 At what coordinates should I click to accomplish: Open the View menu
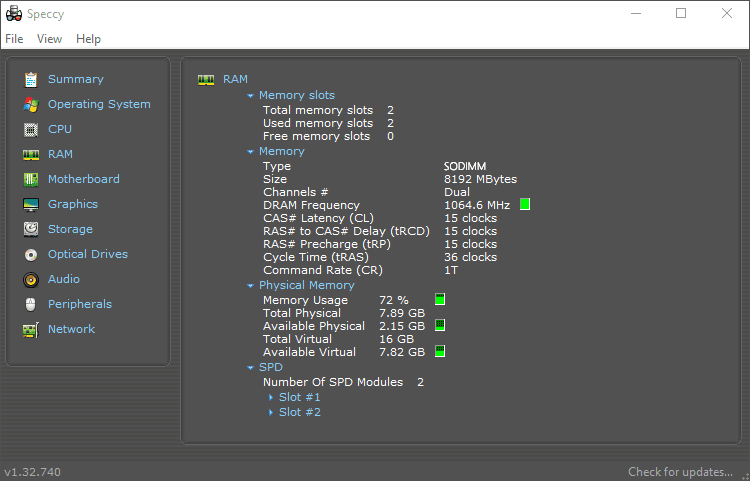(x=49, y=39)
